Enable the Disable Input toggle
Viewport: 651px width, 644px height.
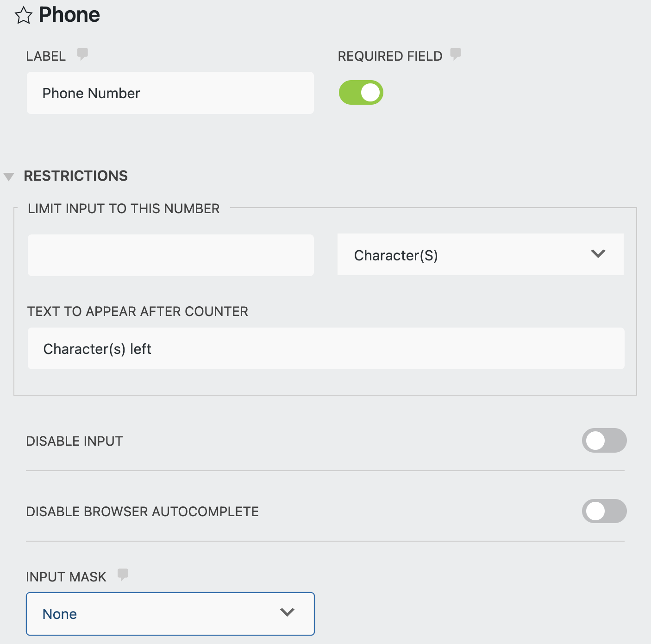pos(604,441)
